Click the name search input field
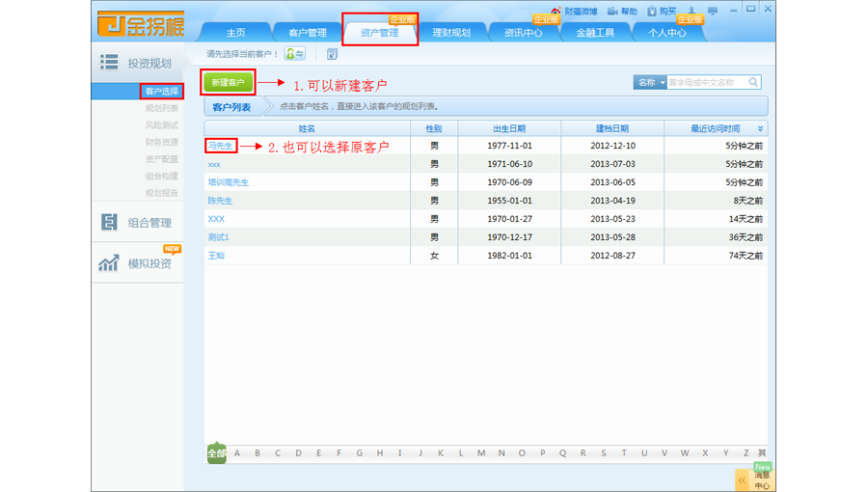Image resolution: width=868 pixels, height=492 pixels. click(706, 83)
